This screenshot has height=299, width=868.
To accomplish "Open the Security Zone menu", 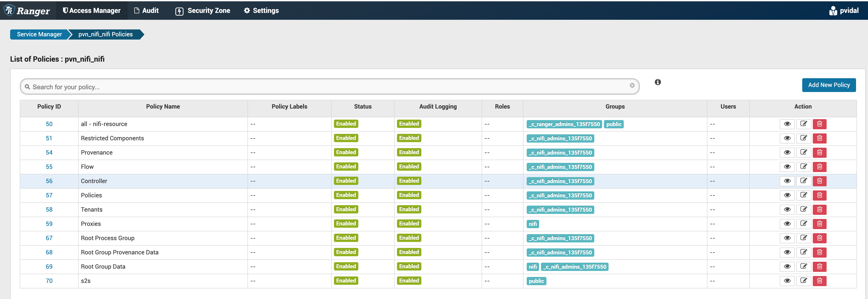I will (203, 10).
